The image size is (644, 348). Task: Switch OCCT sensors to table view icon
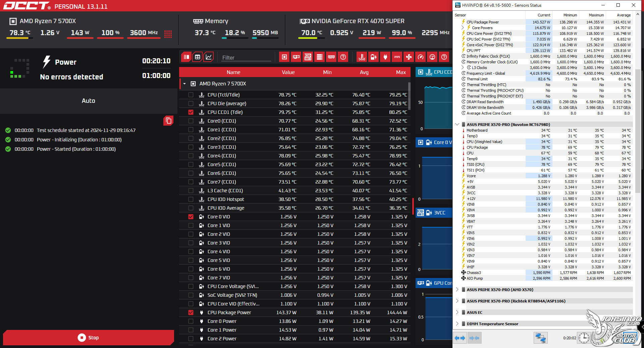click(198, 57)
